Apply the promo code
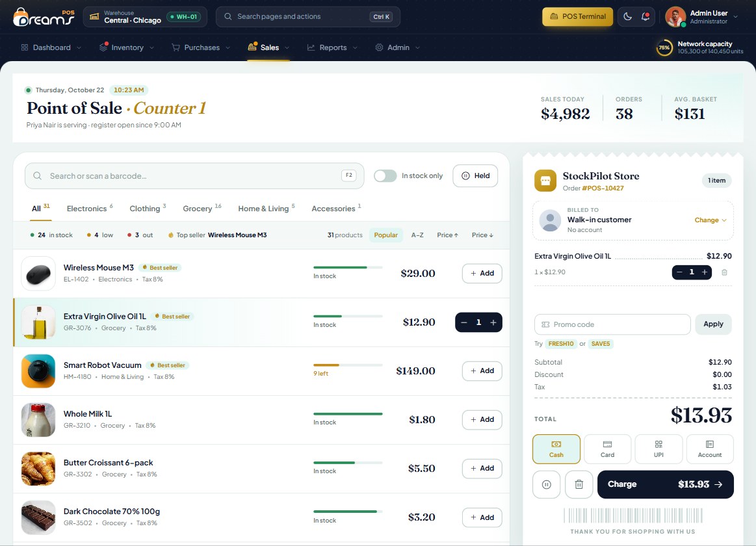The height and width of the screenshot is (546, 756). coord(713,324)
